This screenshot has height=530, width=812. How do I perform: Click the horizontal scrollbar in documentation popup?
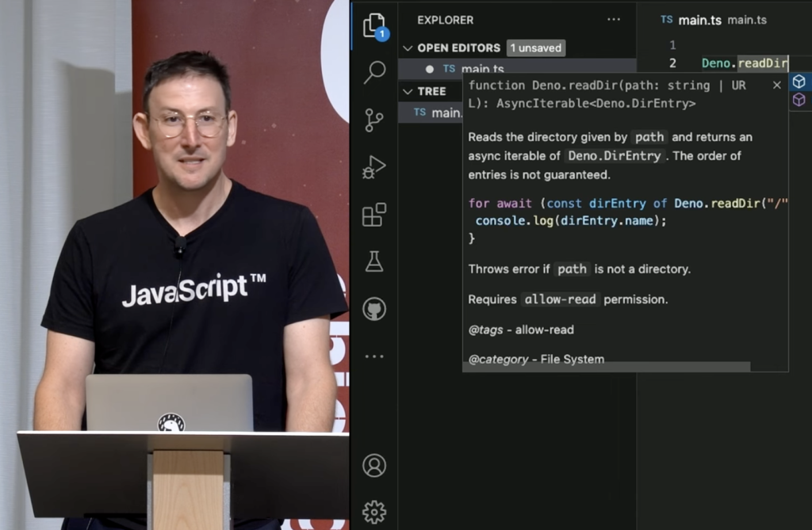[x=607, y=367]
